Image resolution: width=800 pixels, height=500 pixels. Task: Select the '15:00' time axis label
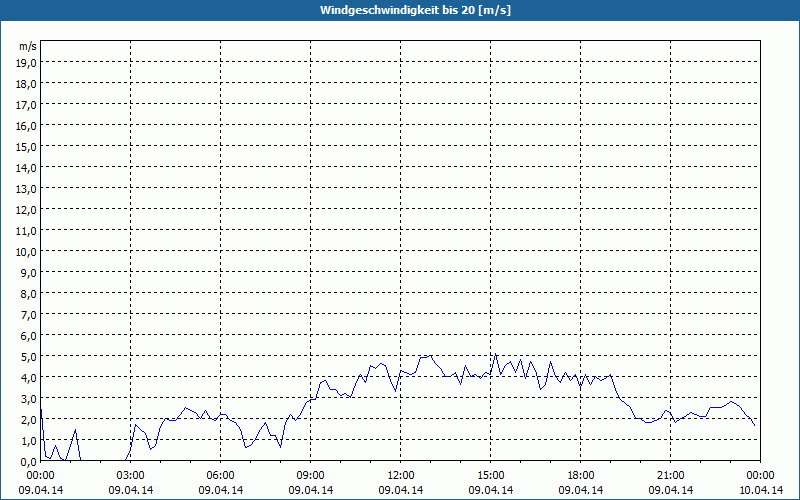point(490,476)
